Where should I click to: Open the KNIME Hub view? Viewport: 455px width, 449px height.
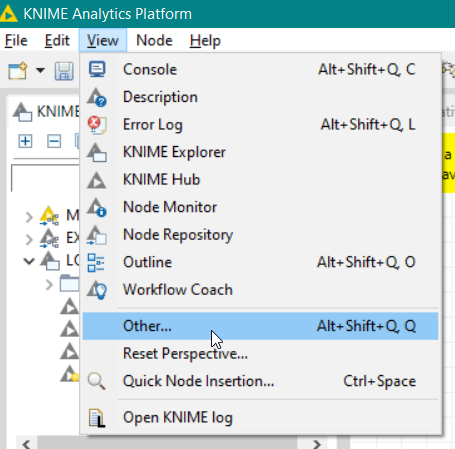tap(260, 180)
